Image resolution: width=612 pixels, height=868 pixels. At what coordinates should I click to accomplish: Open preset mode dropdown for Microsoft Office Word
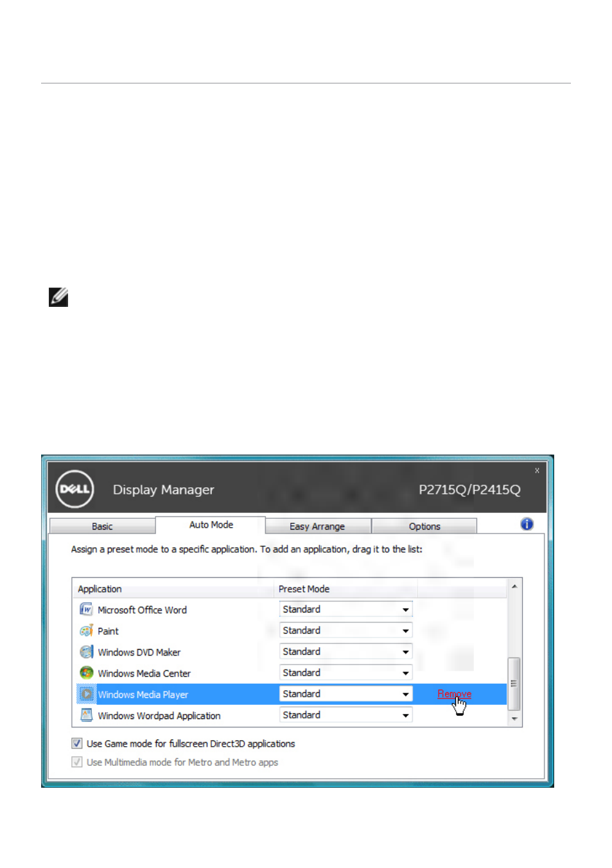[345, 609]
